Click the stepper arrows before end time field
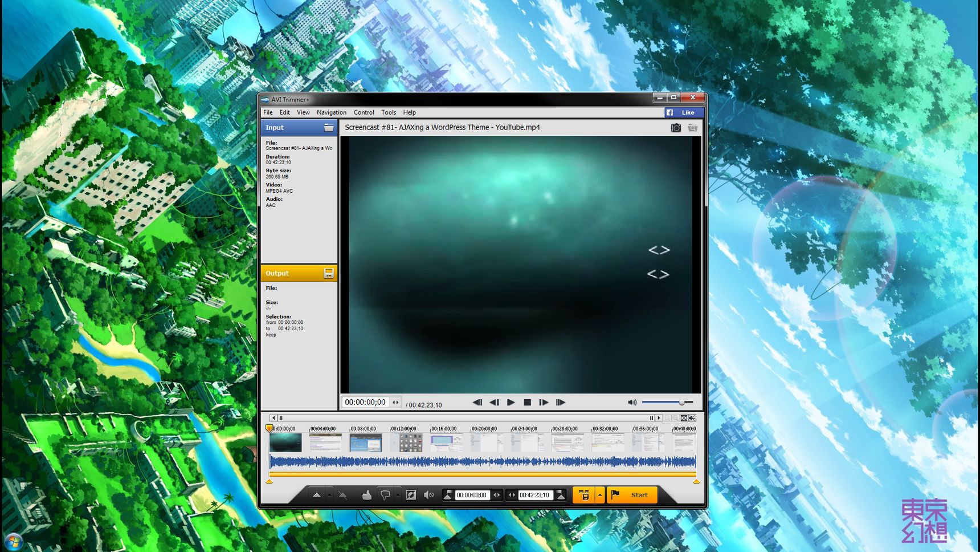The image size is (980, 552). pyautogui.click(x=512, y=495)
